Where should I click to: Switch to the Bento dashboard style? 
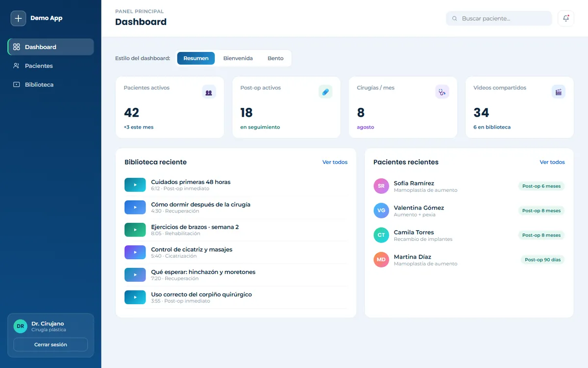(275, 58)
